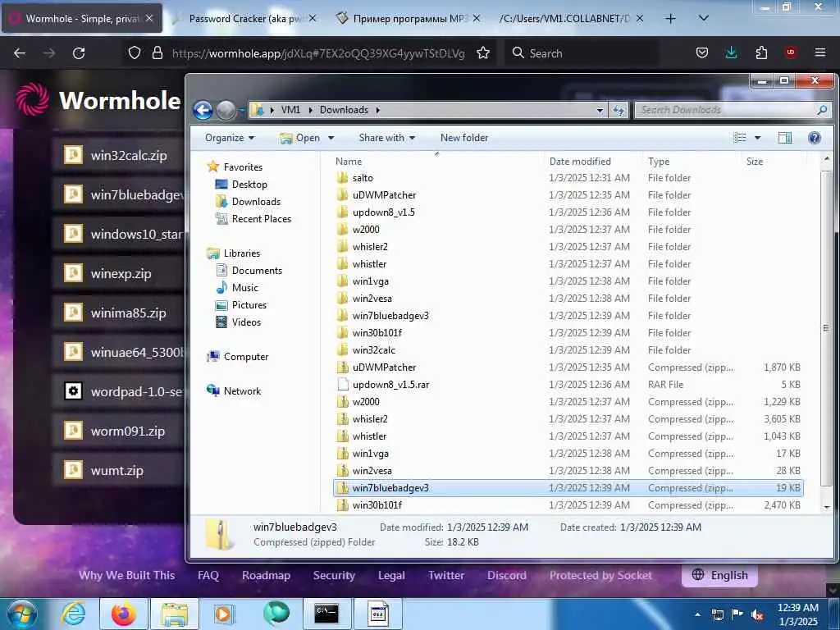Open the uBlock Origin extension icon
Image resolution: width=840 pixels, height=630 pixels.
(791, 52)
